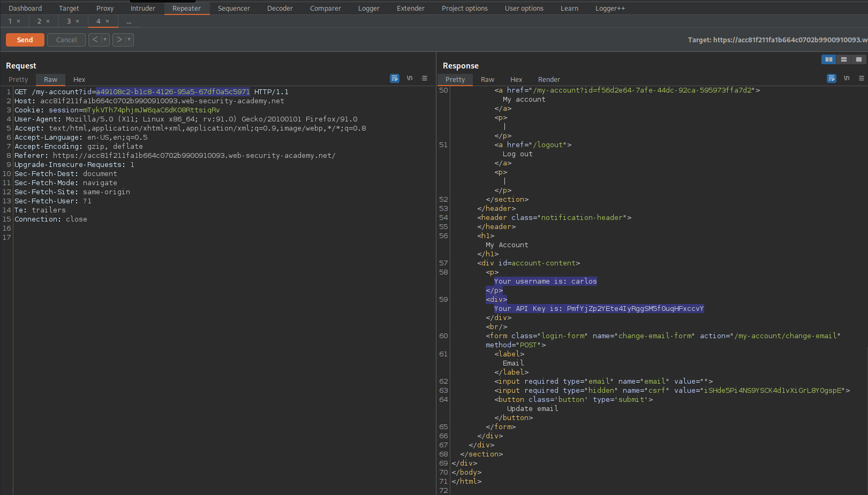Select Repeater sub-tab 3
This screenshot has width=868, height=495.
(69, 21)
